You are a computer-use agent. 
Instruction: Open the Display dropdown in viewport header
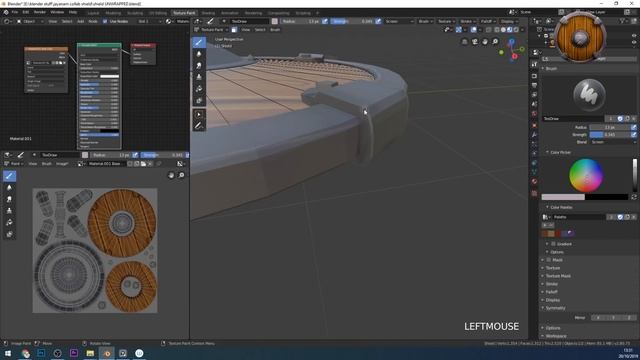[509, 21]
